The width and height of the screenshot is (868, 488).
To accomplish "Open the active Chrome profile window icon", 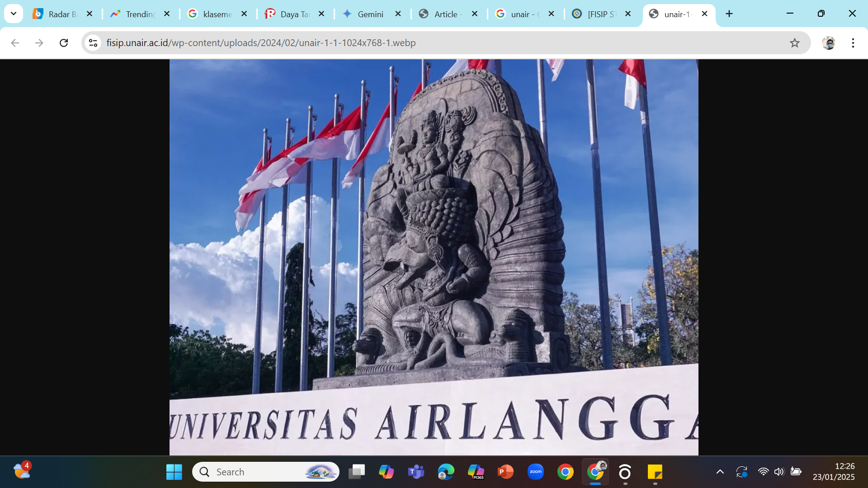I will [595, 472].
